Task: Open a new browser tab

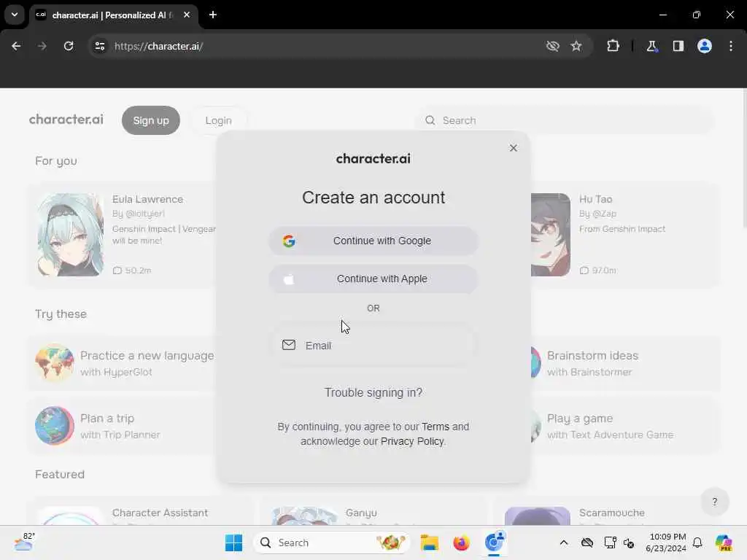Action: click(213, 15)
